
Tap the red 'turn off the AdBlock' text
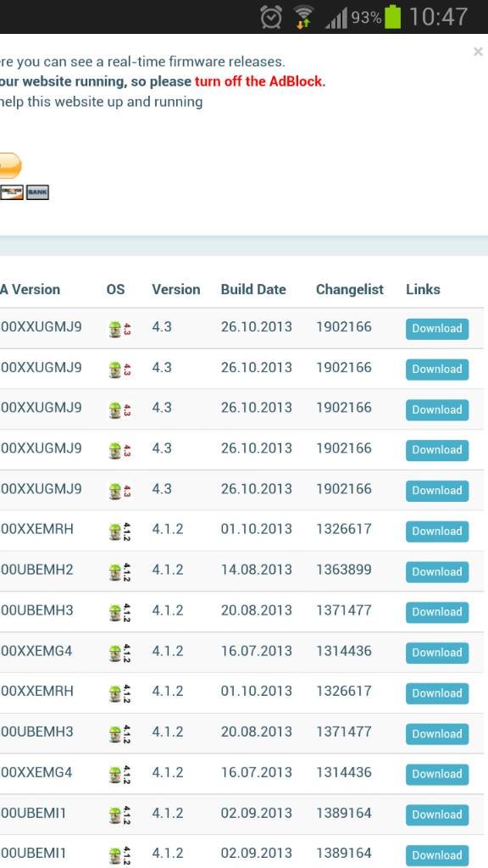pos(258,81)
